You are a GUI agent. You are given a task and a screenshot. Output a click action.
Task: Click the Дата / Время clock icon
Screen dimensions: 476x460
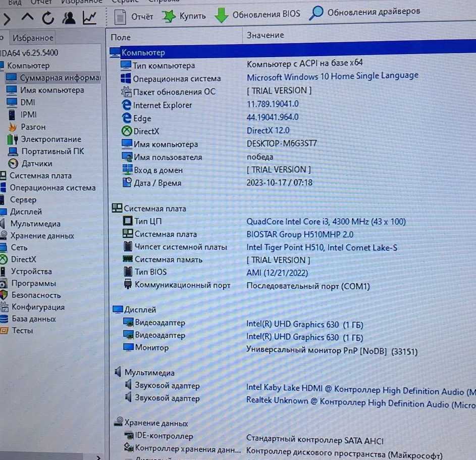[x=127, y=182]
